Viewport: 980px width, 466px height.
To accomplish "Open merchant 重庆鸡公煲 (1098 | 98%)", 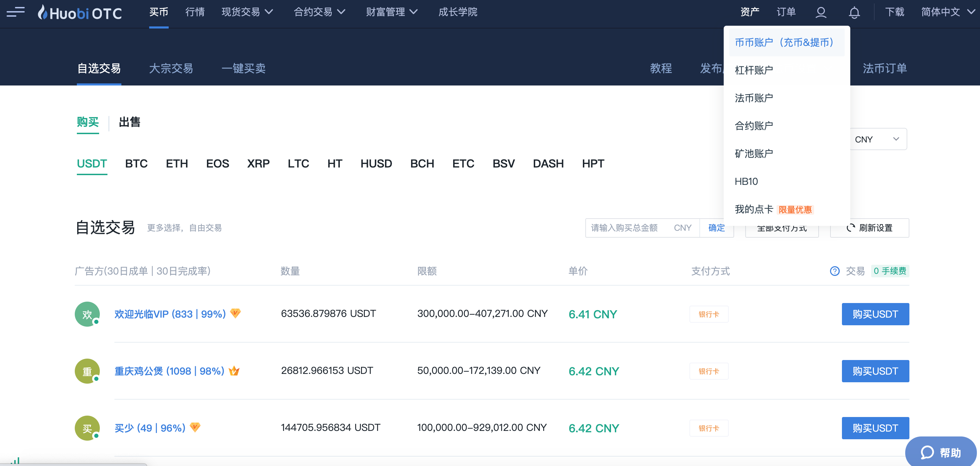I will (x=169, y=371).
